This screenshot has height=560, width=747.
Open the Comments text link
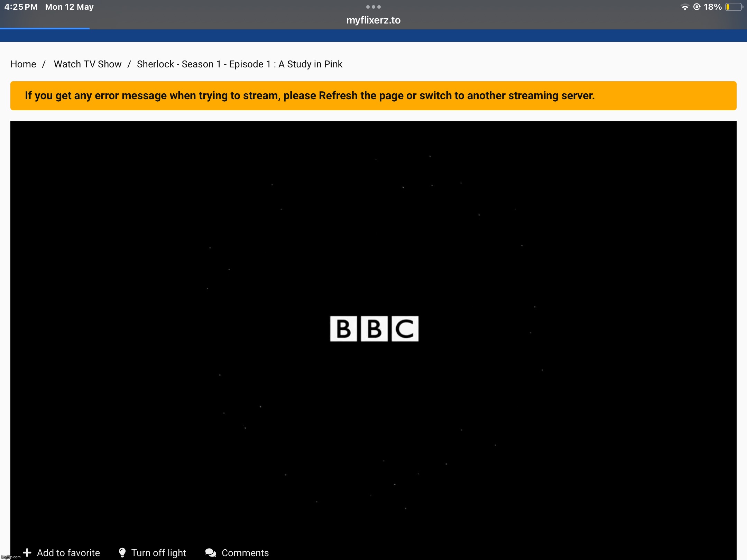point(245,553)
